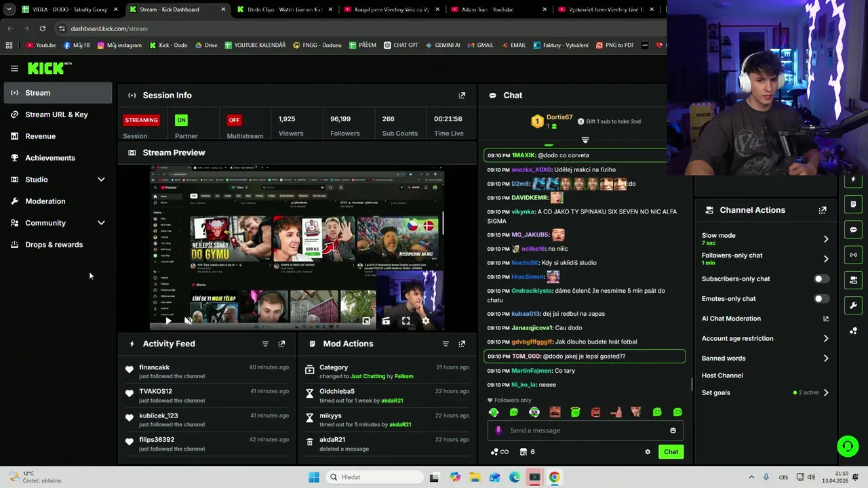Screen dimensions: 868x488
Task: Open stream preview settings gear
Action: [426, 321]
